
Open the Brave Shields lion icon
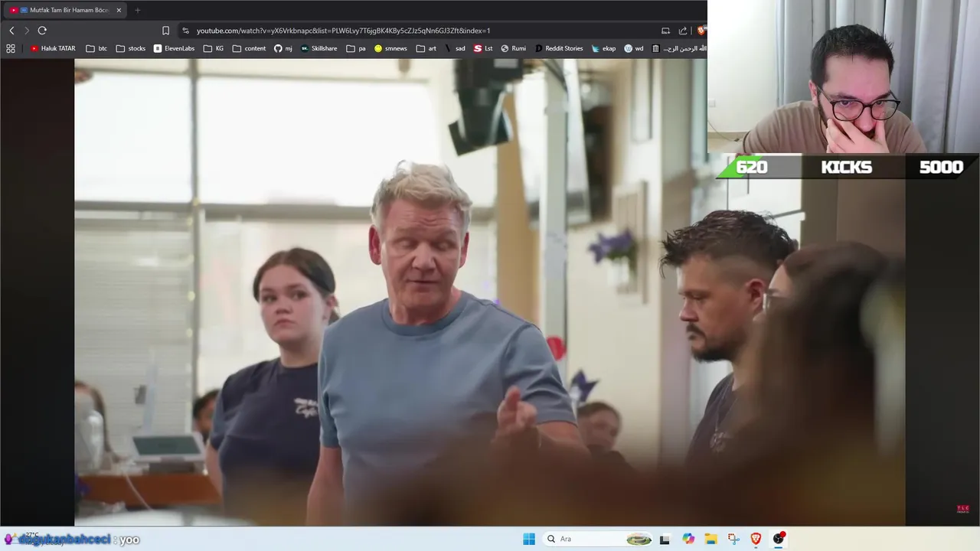701,31
